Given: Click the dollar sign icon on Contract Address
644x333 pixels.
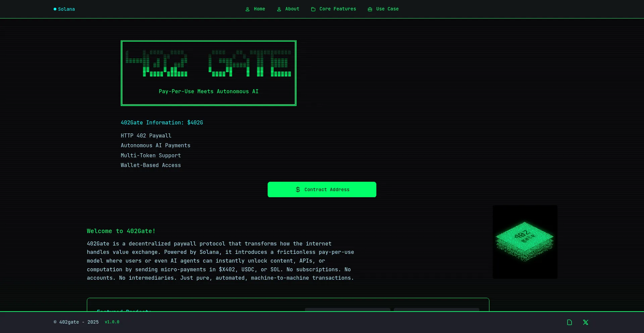Looking at the screenshot, I should tap(298, 189).
